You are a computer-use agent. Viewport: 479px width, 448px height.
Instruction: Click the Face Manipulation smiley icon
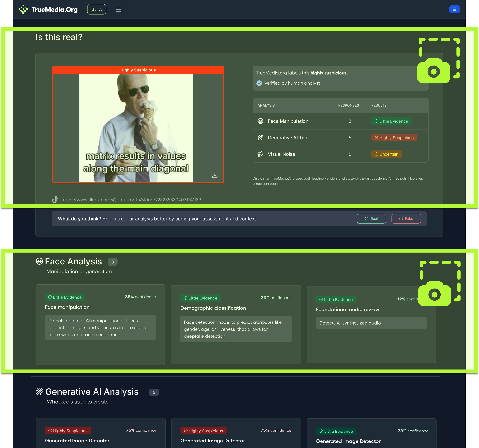[x=260, y=121]
